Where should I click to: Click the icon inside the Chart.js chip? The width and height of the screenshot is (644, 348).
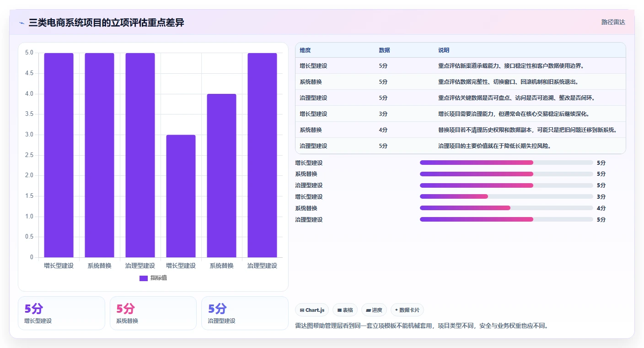click(302, 310)
